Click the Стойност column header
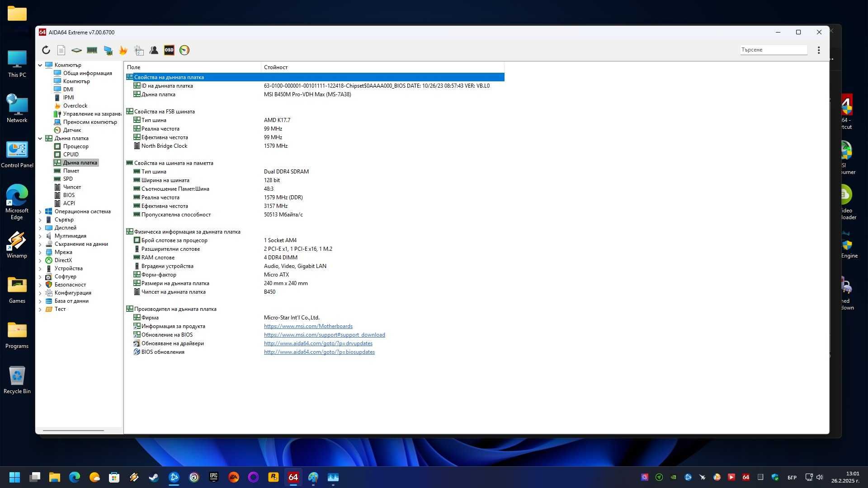 click(382, 67)
